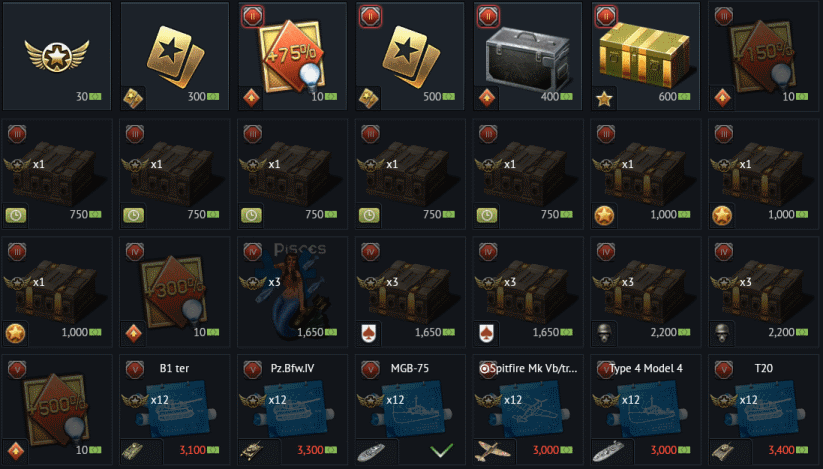Open the gold striped chest costing 600
823x469 pixels.
click(645, 56)
